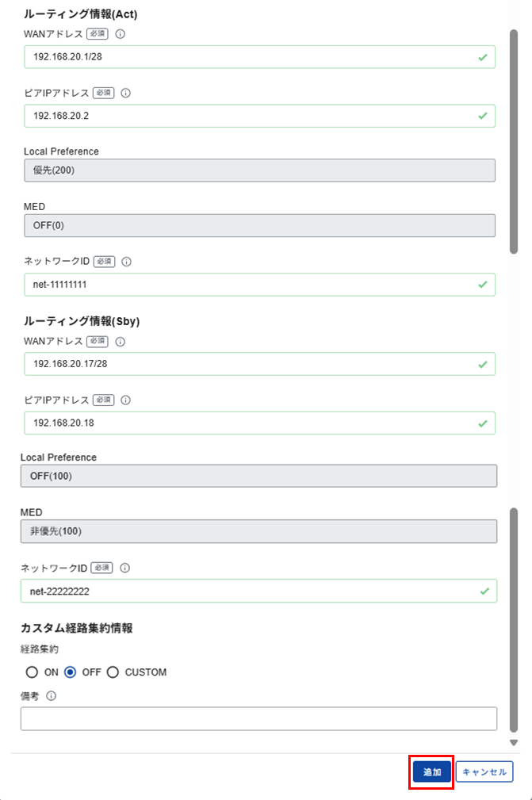Select the ON radio for 経路集約
Screen dimensions: 532x800
tap(32, 672)
